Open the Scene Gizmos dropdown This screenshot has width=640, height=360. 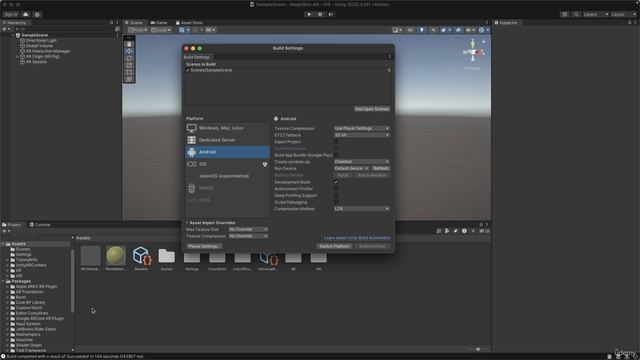click(x=483, y=30)
